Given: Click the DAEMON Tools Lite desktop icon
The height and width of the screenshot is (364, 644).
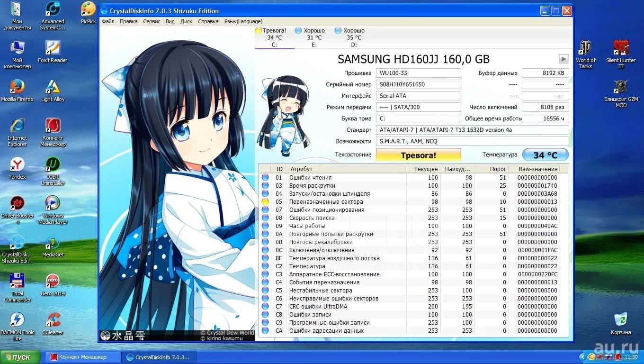Looking at the screenshot, I should (17, 327).
